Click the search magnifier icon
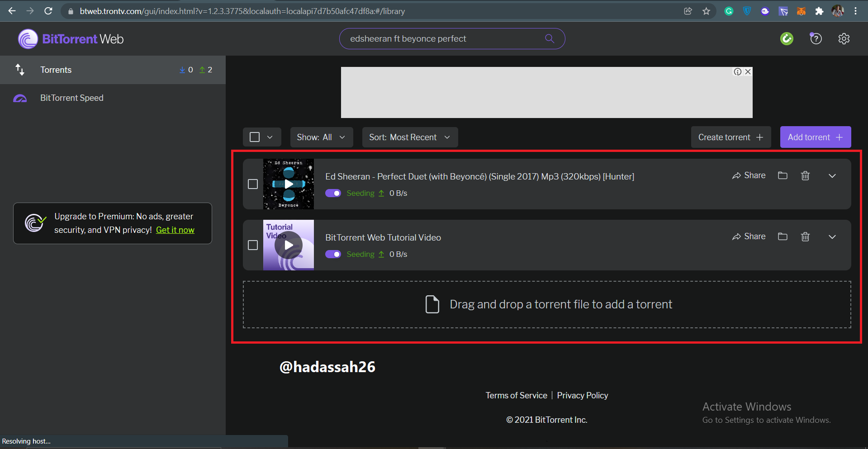This screenshot has width=868, height=449. [550, 38]
